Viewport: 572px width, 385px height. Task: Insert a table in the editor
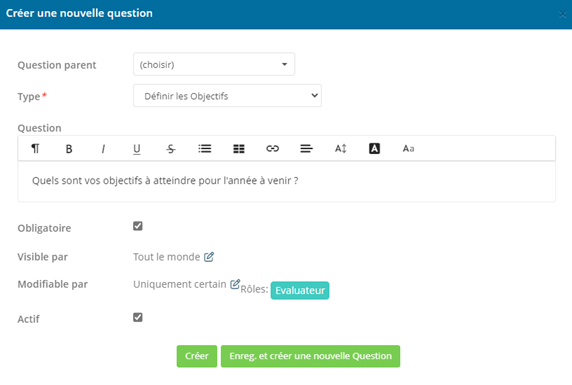point(239,149)
